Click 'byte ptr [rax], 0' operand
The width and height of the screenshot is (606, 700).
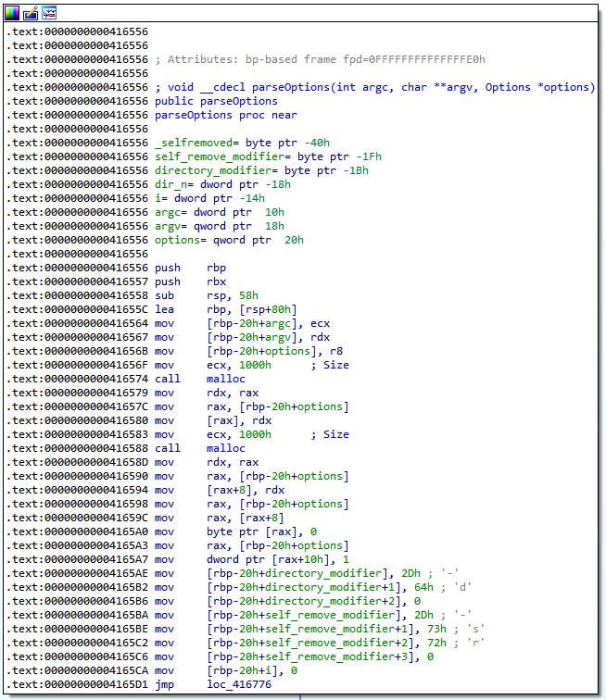[x=261, y=531]
